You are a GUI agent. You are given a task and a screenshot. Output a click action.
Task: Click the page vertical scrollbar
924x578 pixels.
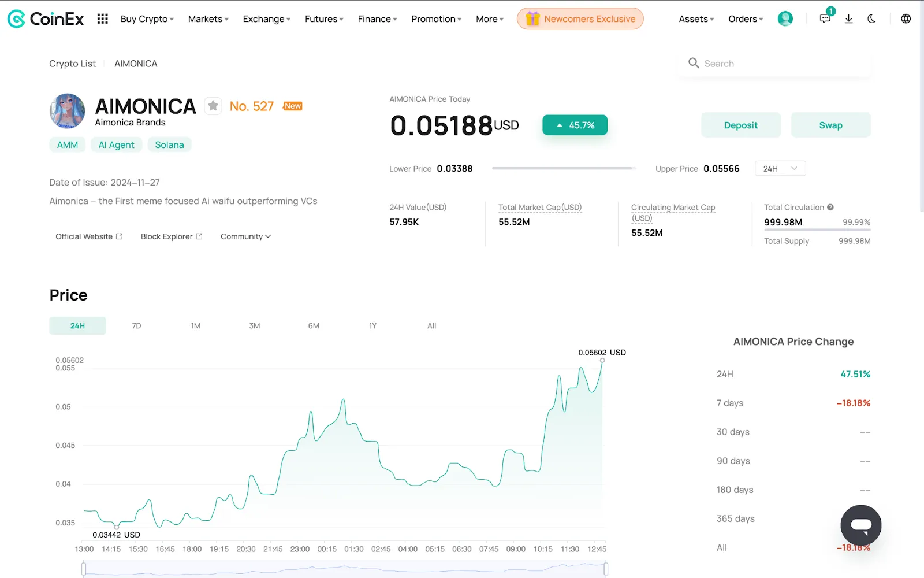tap(921, 107)
